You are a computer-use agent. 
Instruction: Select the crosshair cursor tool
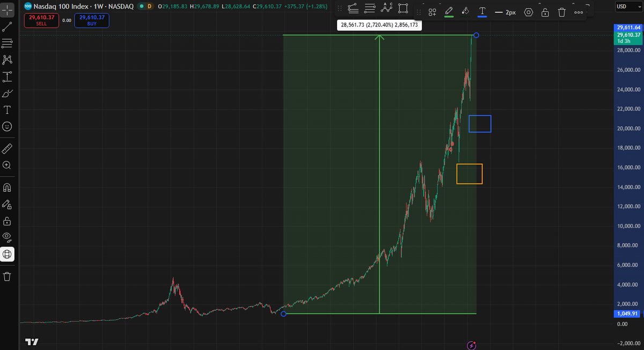[x=8, y=11]
